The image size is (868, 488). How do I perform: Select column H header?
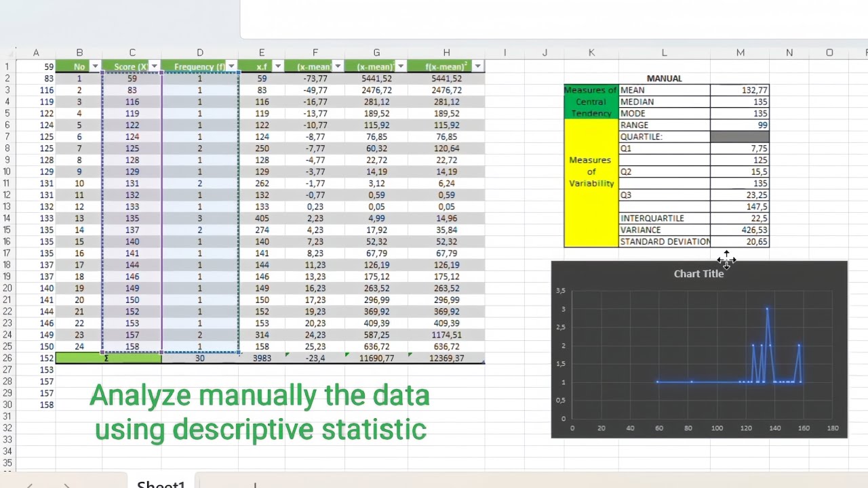click(446, 53)
